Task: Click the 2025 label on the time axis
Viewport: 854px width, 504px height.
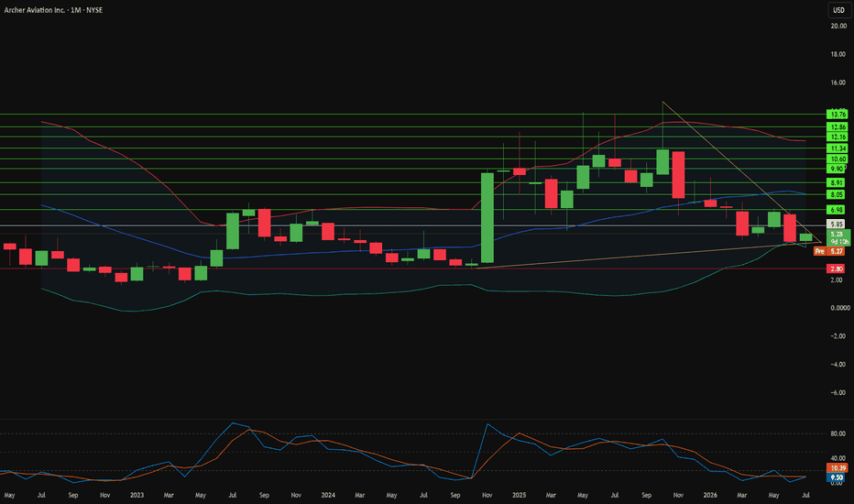Action: [519, 495]
